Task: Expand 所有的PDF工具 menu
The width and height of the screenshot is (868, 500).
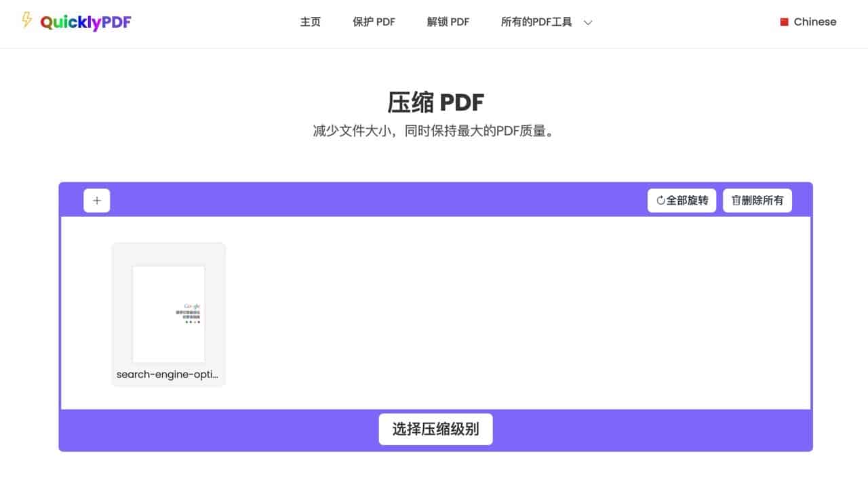Action: coord(547,22)
